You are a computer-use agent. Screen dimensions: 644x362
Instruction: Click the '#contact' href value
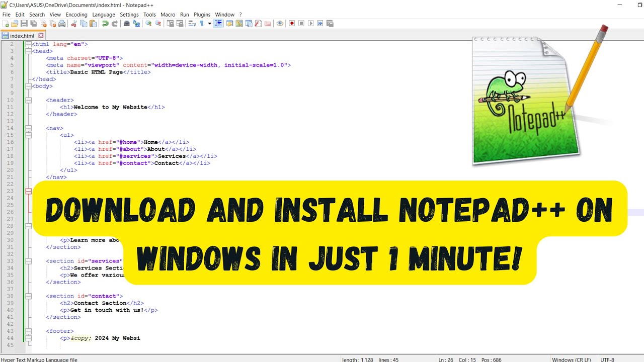tap(134, 163)
